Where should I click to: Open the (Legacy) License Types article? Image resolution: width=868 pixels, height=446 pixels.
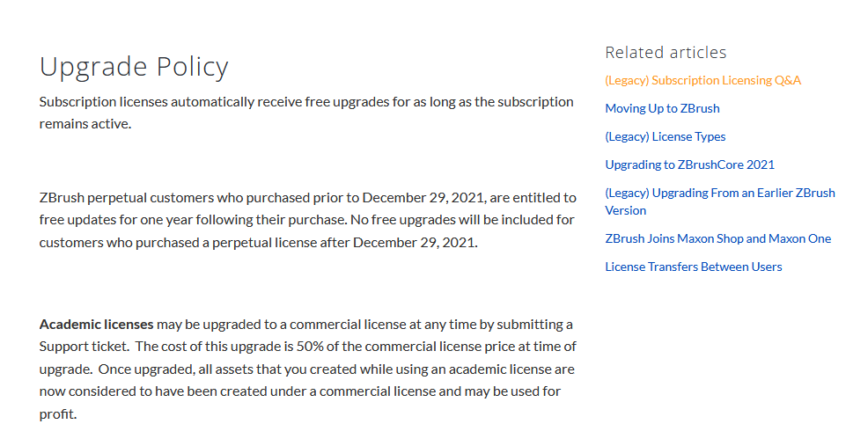[665, 136]
